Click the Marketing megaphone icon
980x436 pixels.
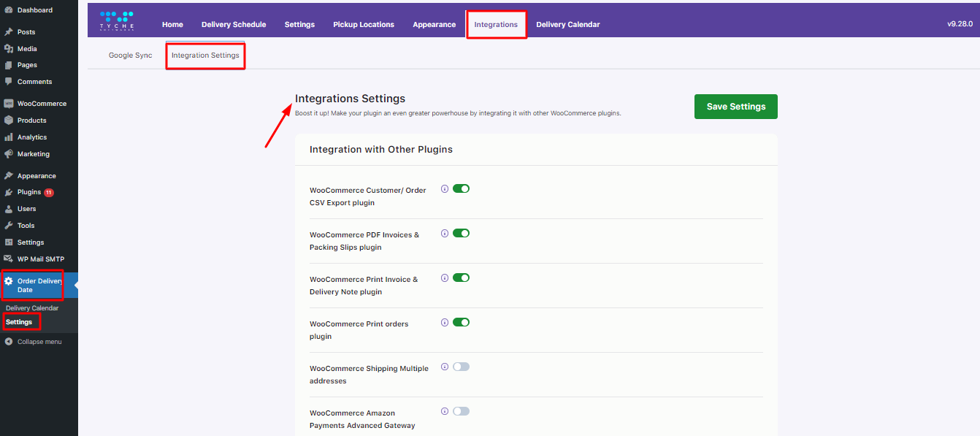click(9, 154)
